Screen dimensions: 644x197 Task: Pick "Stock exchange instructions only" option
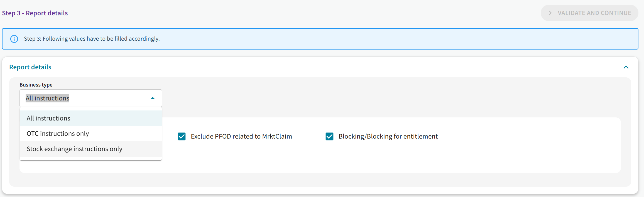point(74,149)
